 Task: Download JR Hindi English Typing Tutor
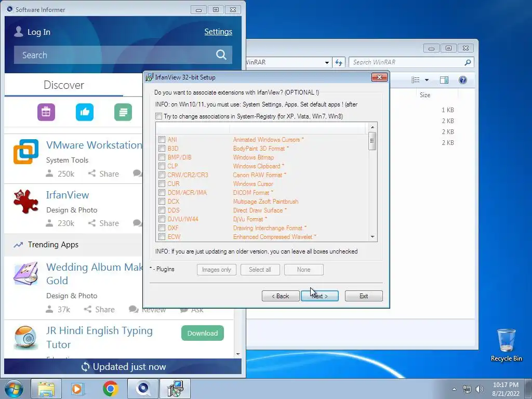[203, 333]
